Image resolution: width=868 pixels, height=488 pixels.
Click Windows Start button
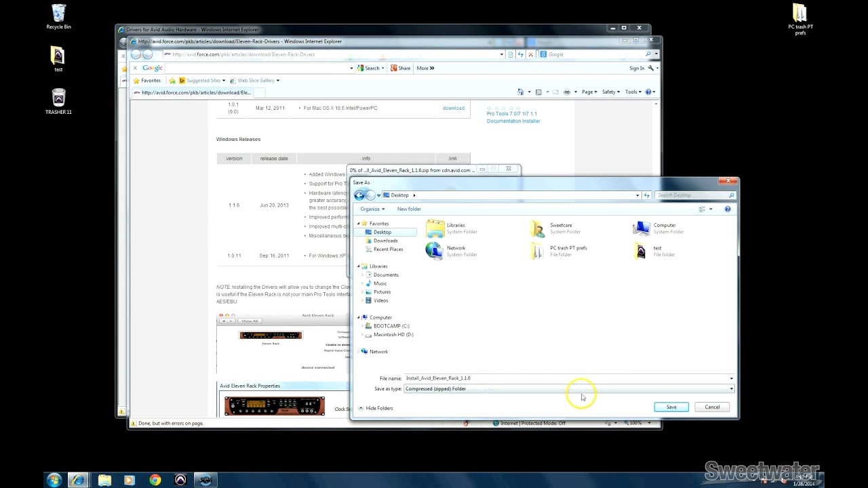point(54,480)
